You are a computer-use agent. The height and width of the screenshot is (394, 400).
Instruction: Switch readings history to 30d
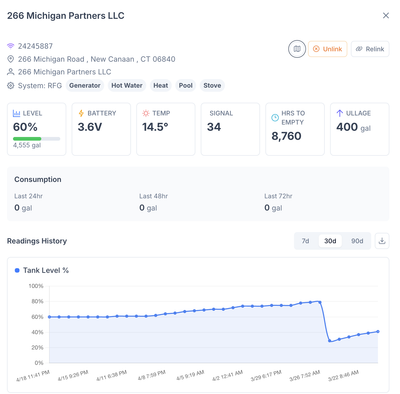point(330,241)
